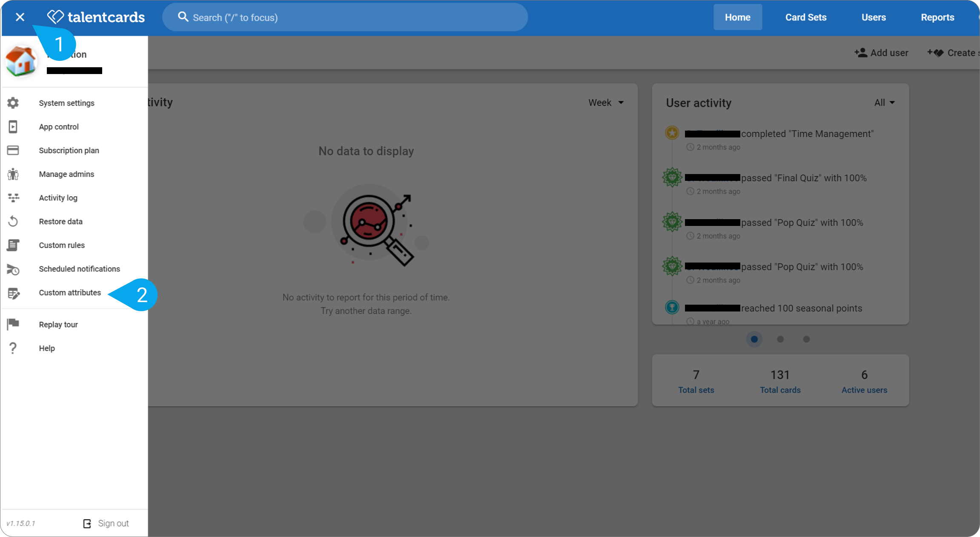The width and height of the screenshot is (980, 537).
Task: Select the Manage admins people icon
Action: click(x=13, y=174)
